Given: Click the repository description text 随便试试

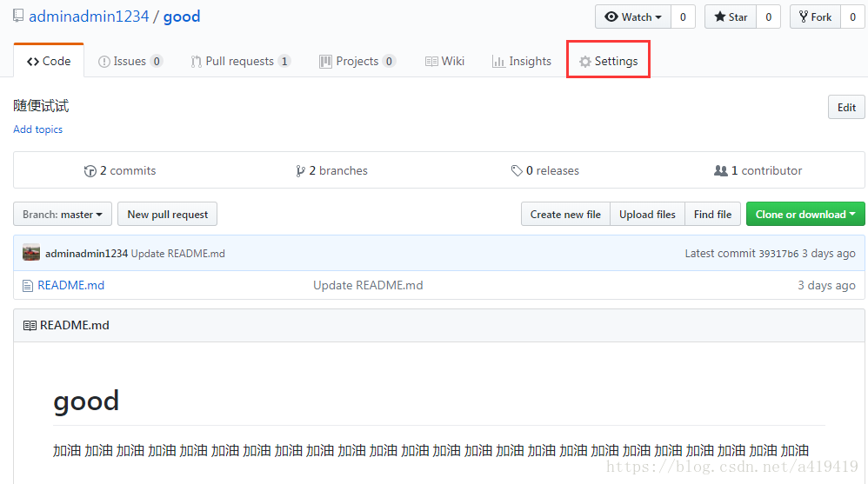Looking at the screenshot, I should (x=42, y=106).
